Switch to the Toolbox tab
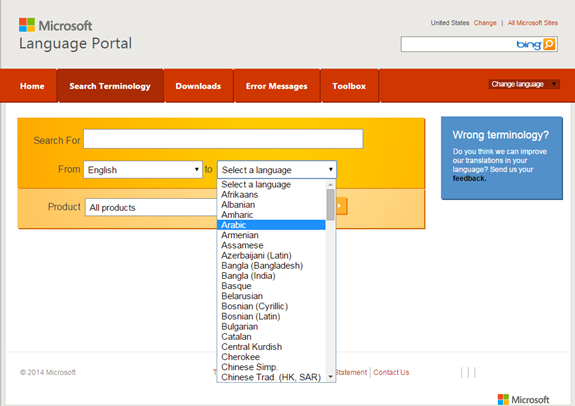This screenshot has height=406, width=575. click(x=349, y=86)
